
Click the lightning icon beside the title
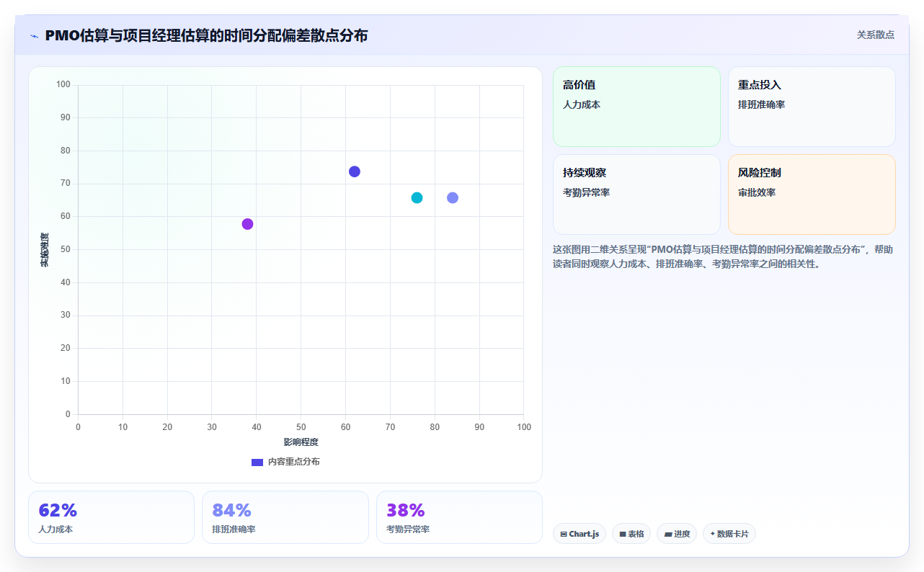(x=34, y=36)
